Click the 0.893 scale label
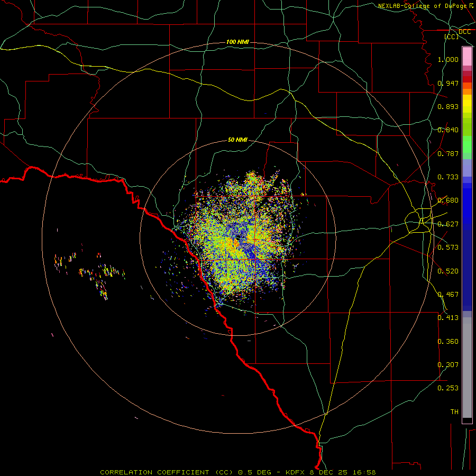 click(x=448, y=106)
